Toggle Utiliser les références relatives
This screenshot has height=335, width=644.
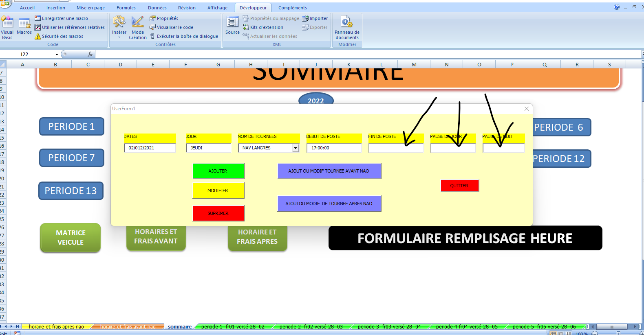69,27
